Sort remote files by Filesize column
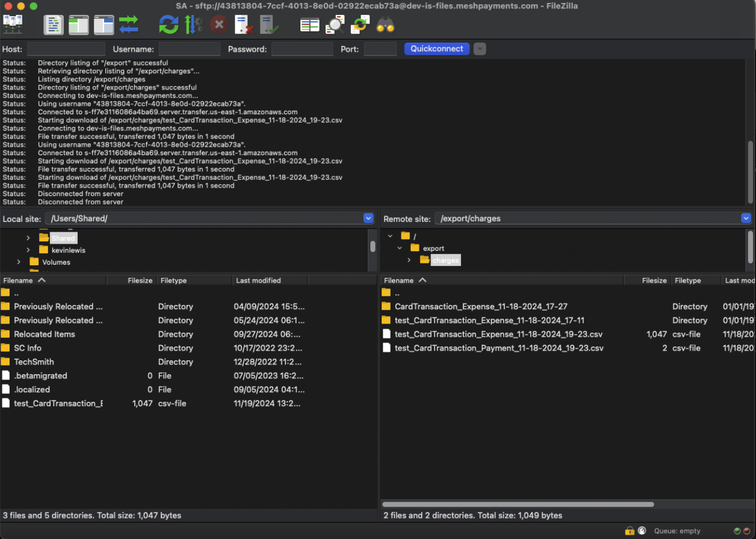 pyautogui.click(x=648, y=280)
